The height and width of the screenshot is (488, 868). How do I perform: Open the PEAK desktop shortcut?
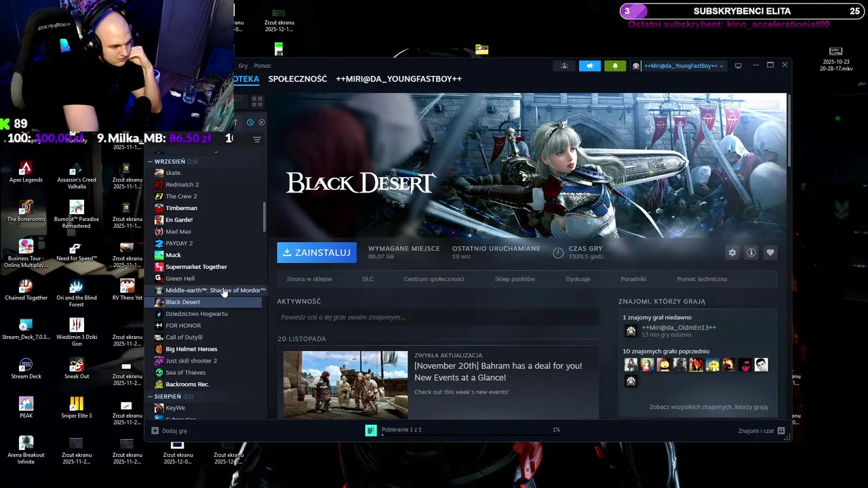click(26, 408)
